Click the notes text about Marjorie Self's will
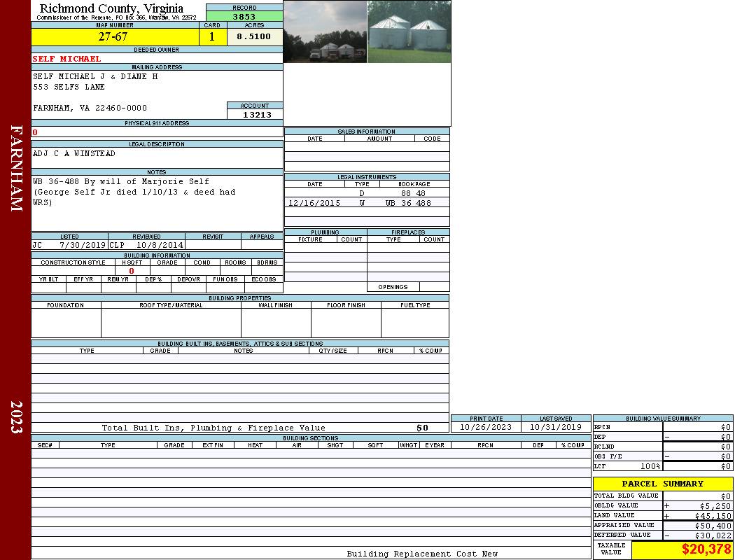Screen dimensions: 735x560 click(x=133, y=192)
